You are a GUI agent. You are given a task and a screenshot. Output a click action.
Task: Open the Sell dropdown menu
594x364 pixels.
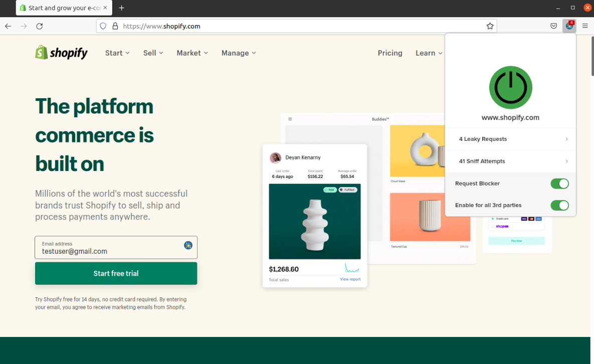(x=153, y=53)
